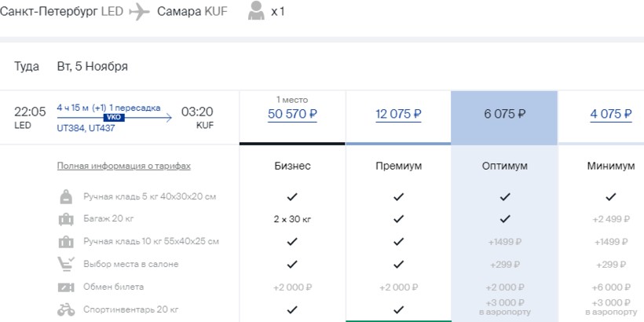The width and height of the screenshot is (644, 322).
Task: Click the passenger count icon
Action: (x=256, y=12)
